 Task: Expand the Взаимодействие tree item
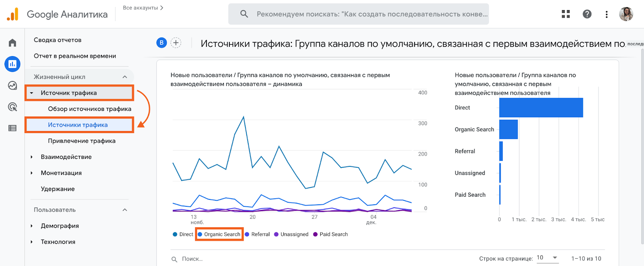pos(32,157)
